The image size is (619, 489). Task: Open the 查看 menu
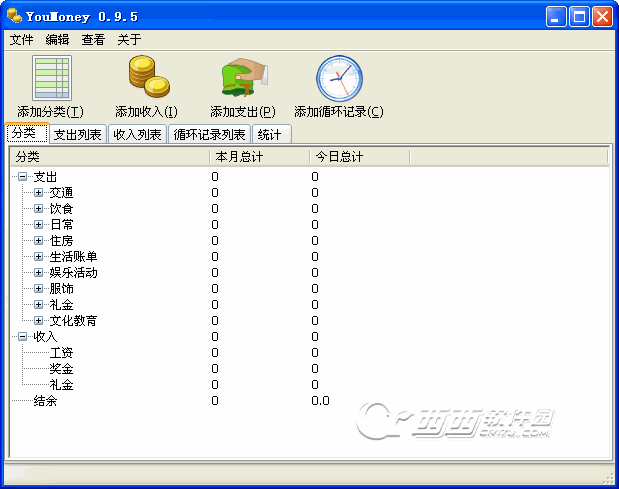tap(93, 39)
